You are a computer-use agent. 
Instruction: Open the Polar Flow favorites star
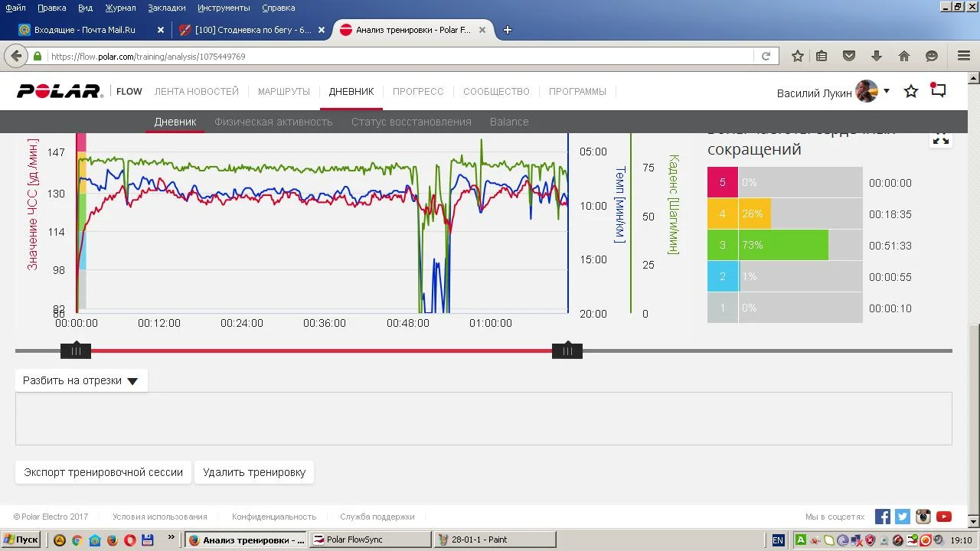click(911, 92)
